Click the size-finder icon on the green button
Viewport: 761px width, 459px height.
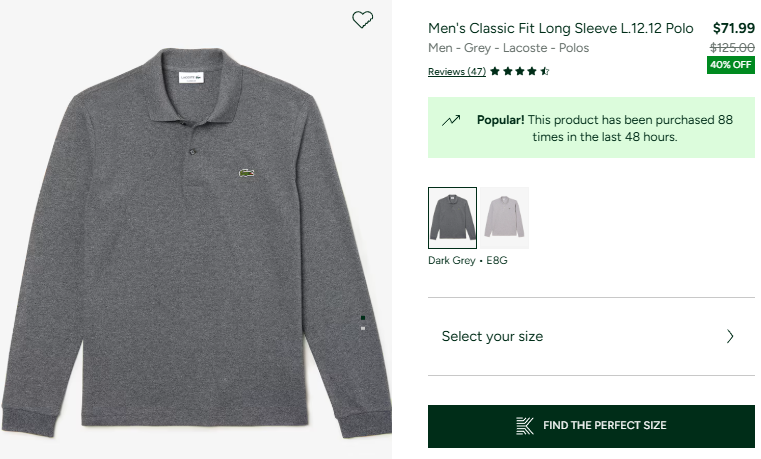(525, 425)
